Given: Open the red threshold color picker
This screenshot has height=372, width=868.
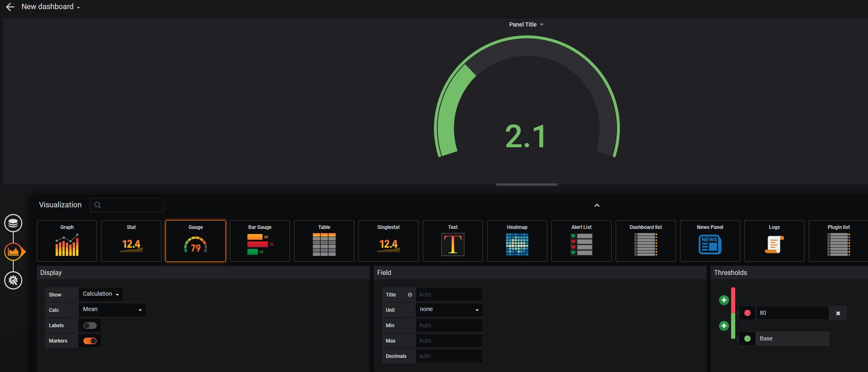Looking at the screenshot, I should click(747, 313).
